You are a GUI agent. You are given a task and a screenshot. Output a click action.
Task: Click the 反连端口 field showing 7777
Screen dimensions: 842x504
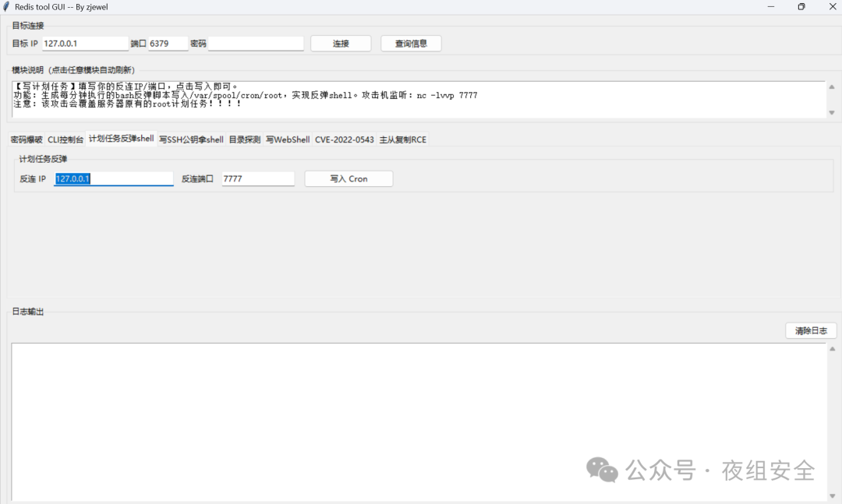pos(257,179)
